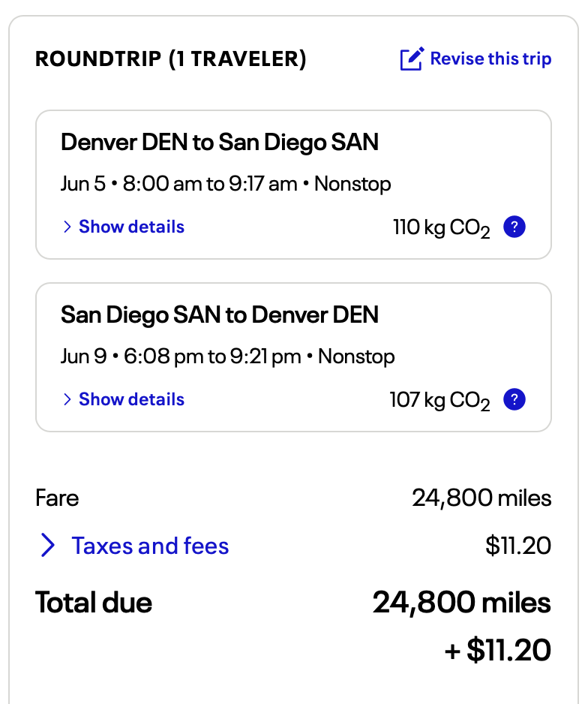Click the Jun 5 8:00 am departure time line
Screen dimensions: 588x704
226,184
